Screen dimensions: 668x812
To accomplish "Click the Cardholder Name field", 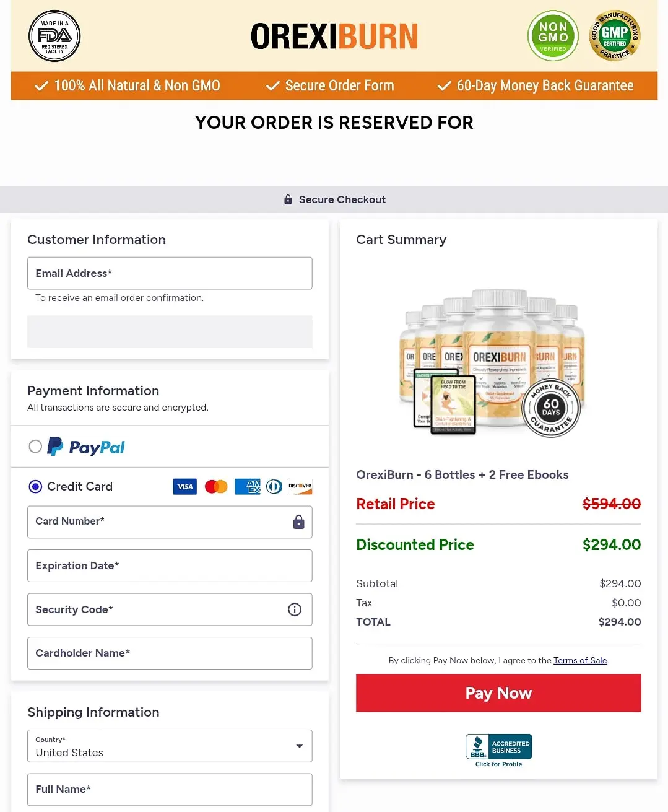I will (x=170, y=653).
